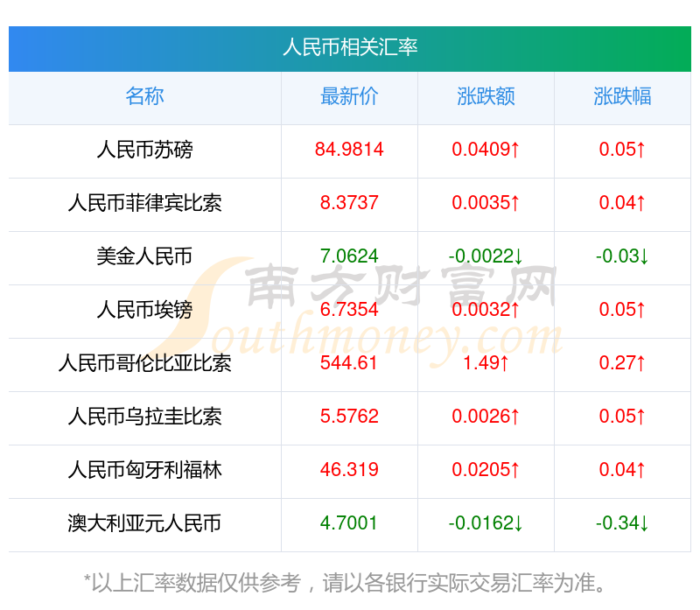Click the -0.03↓ change percentage
The width and height of the screenshot is (700, 610).
tap(622, 256)
